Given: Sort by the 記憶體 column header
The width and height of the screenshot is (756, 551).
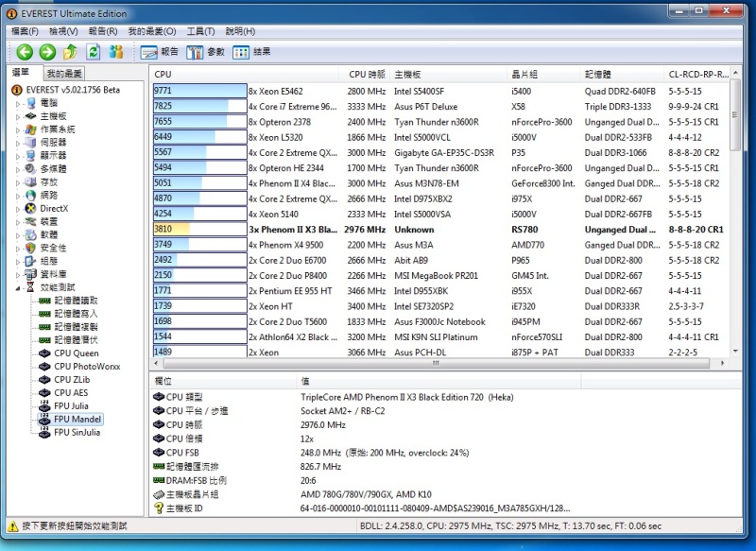Looking at the screenshot, I should 622,75.
